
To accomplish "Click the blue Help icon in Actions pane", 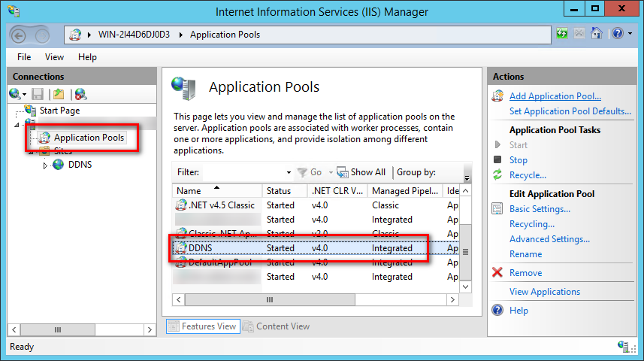I will [497, 310].
